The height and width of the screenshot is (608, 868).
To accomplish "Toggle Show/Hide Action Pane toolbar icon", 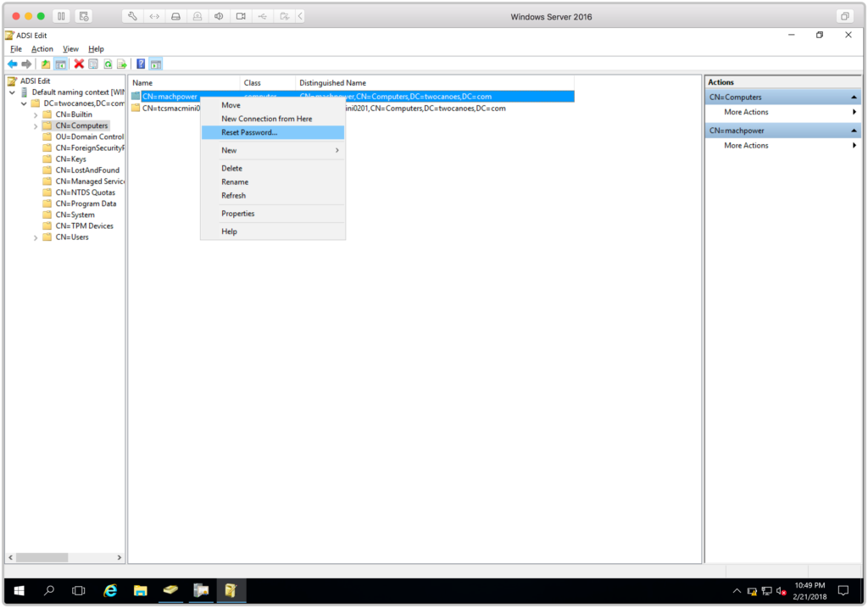I will pos(156,64).
